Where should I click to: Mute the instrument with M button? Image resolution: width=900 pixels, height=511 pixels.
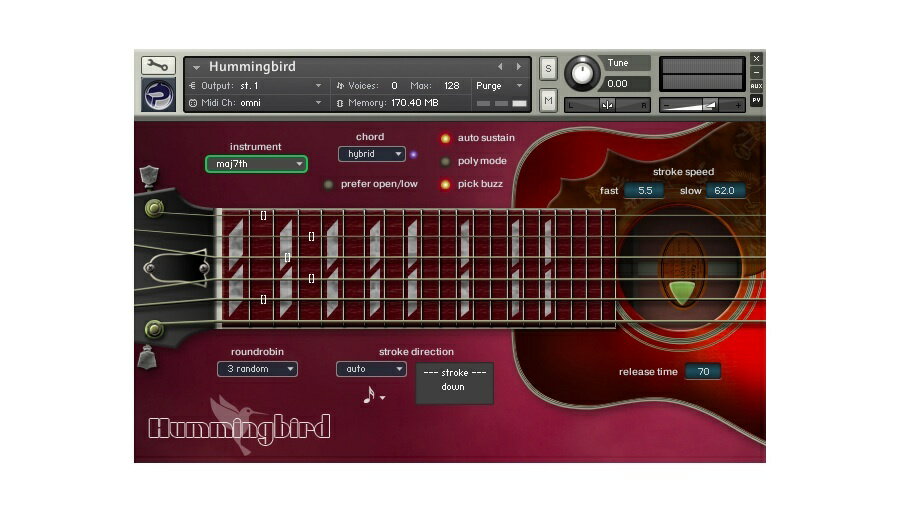[x=548, y=99]
